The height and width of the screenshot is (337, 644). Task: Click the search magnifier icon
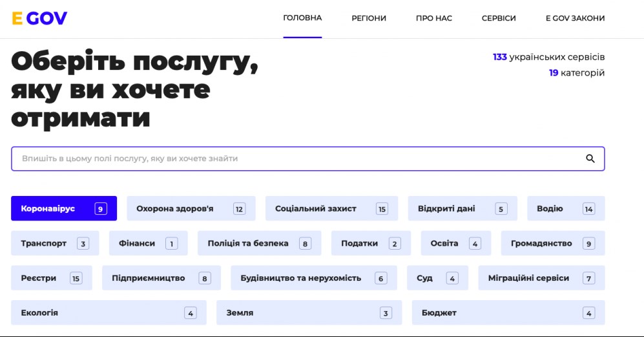[x=590, y=158]
